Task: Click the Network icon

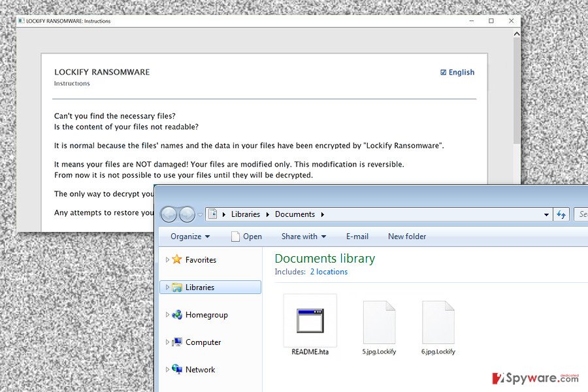Action: (177, 369)
